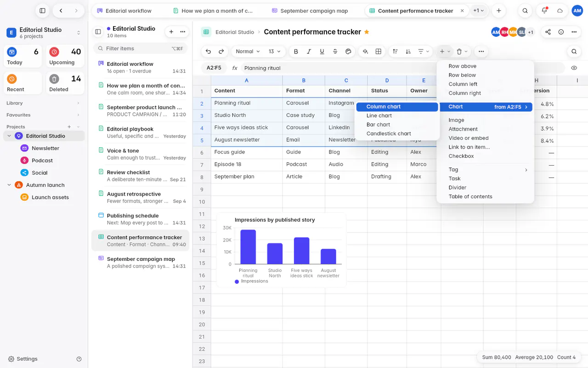Check the cloud sync status

pyautogui.click(x=560, y=11)
